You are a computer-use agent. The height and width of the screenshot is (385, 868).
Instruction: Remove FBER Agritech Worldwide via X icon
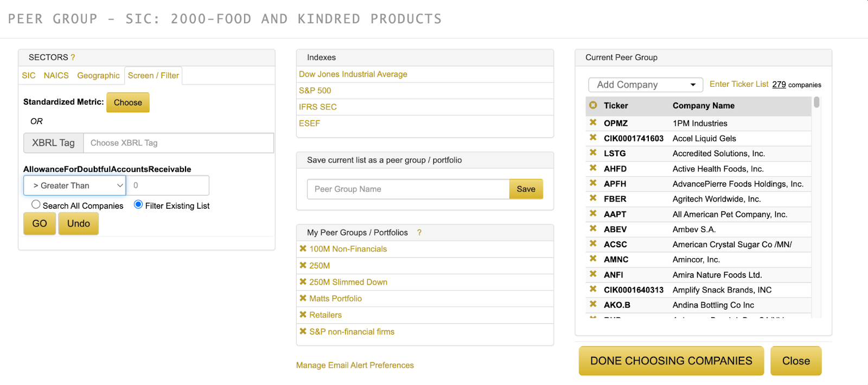[x=593, y=198]
